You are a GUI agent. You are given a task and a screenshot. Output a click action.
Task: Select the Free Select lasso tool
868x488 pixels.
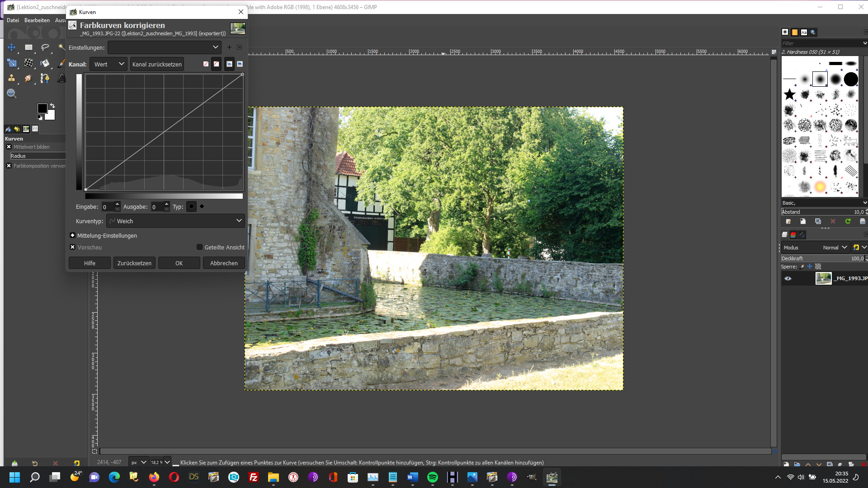pos(45,47)
